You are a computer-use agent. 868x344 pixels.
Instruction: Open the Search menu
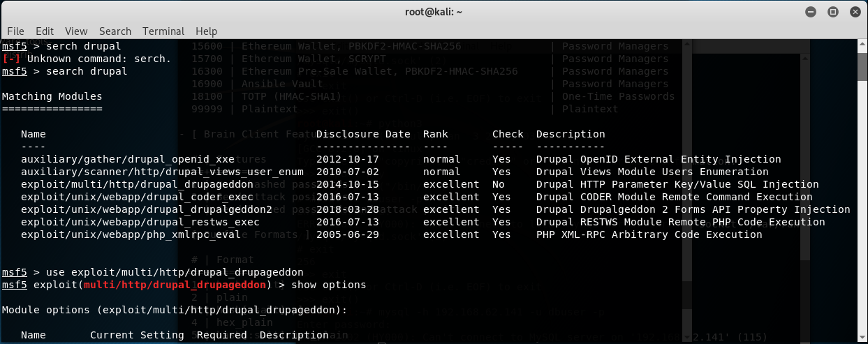115,31
